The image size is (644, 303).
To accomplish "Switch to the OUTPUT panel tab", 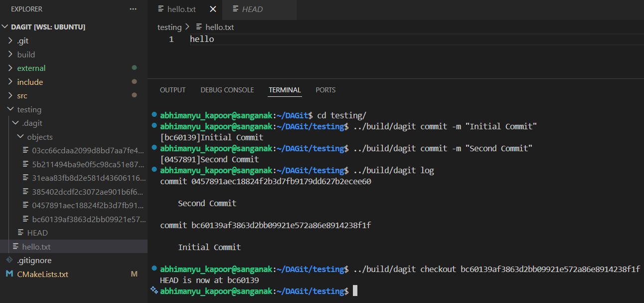I will (x=172, y=90).
